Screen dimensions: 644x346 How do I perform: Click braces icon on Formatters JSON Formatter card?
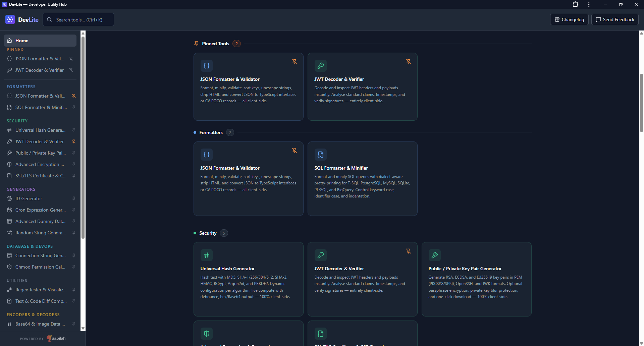(x=207, y=155)
